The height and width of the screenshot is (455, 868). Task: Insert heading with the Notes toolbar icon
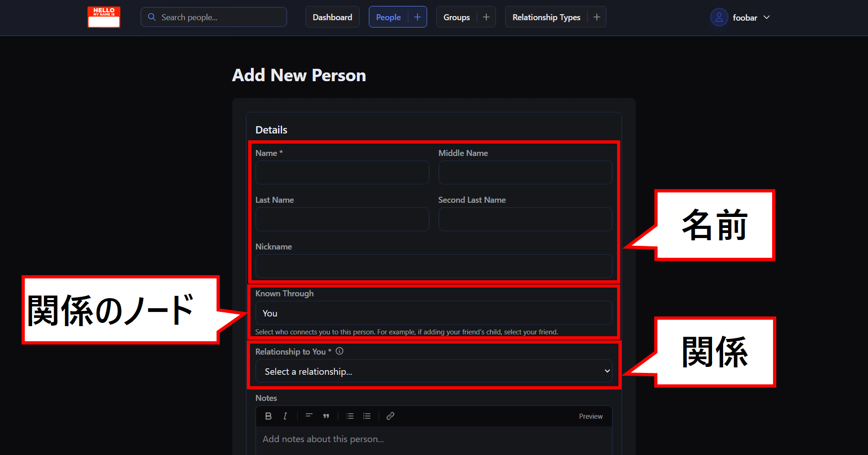pyautogui.click(x=309, y=416)
